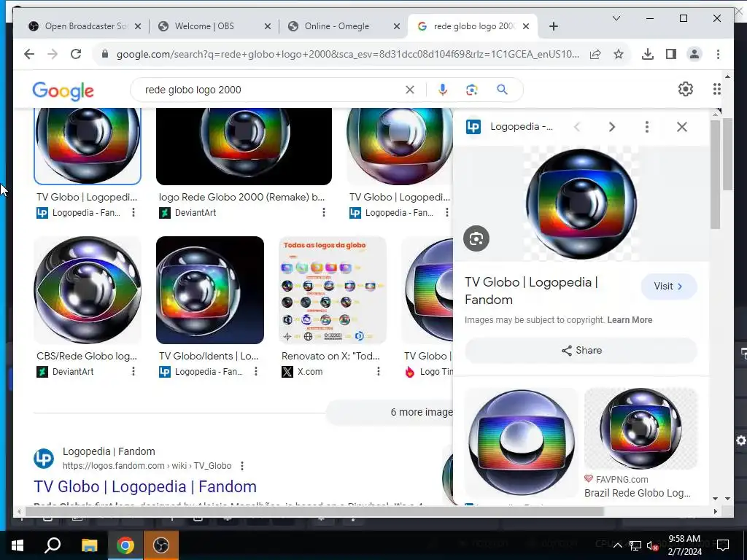Click the page horizontal scrollbar

[314, 511]
